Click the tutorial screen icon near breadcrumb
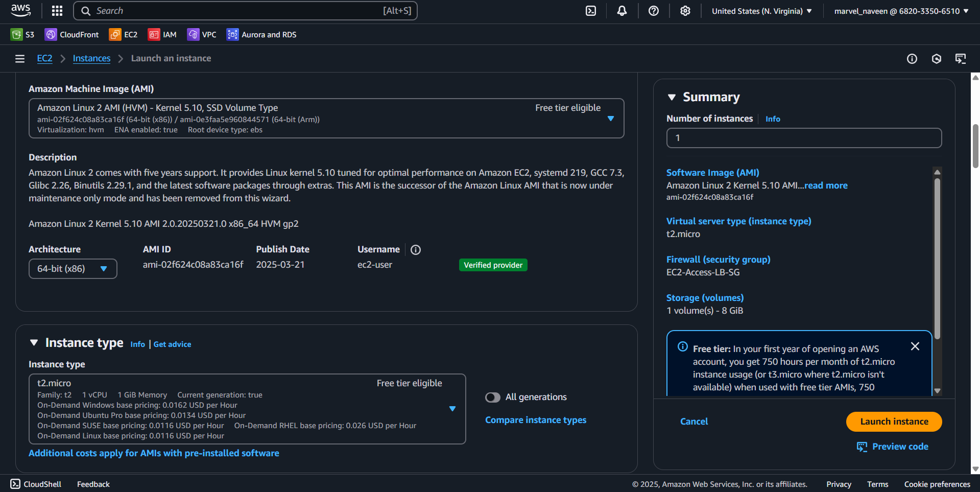The width and height of the screenshot is (980, 492). point(961,59)
